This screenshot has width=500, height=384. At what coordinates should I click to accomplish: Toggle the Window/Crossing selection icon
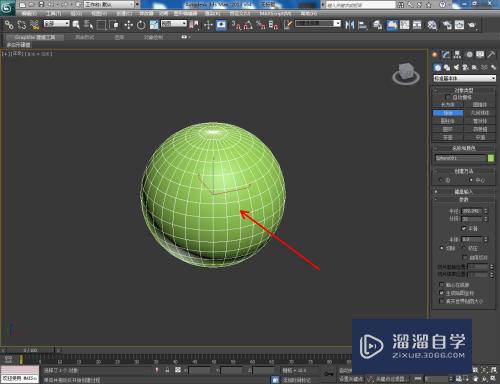pyautogui.click(x=114, y=25)
